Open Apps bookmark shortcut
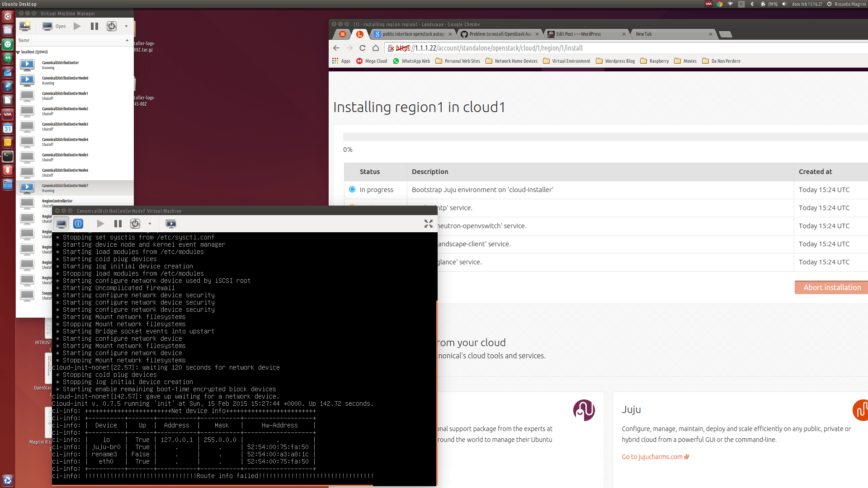Image resolution: width=868 pixels, height=488 pixels. [x=341, y=61]
